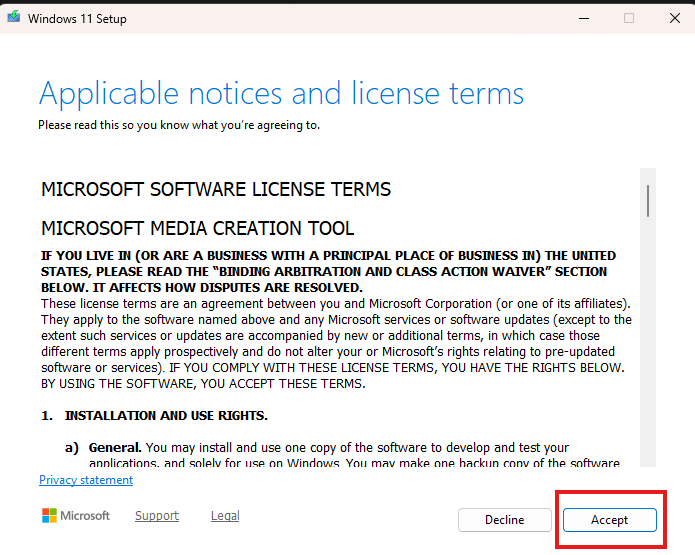The image size is (695, 555).
Task: Open the Support link
Action: tap(157, 516)
